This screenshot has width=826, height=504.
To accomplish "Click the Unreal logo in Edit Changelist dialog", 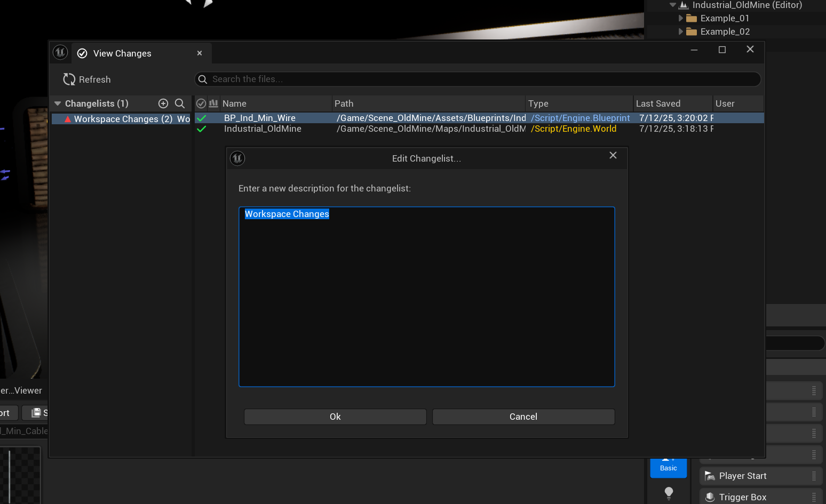I will tap(237, 158).
